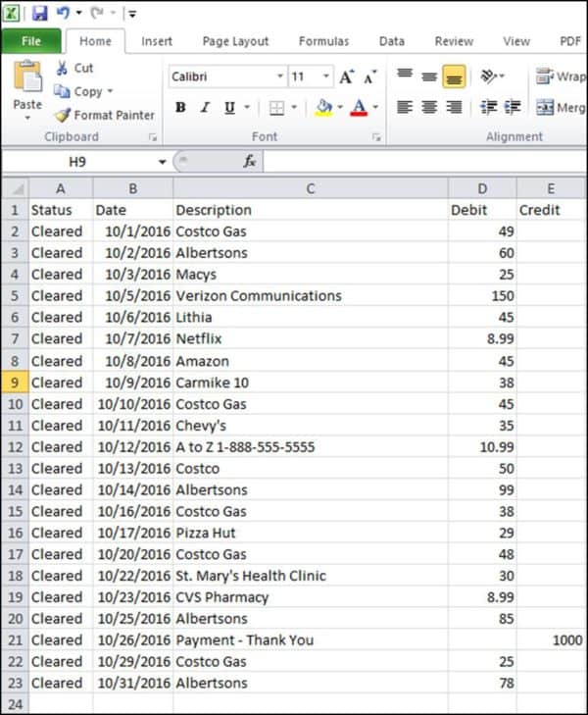Open the Borders dropdown arrow
The width and height of the screenshot is (588, 715).
click(x=294, y=107)
